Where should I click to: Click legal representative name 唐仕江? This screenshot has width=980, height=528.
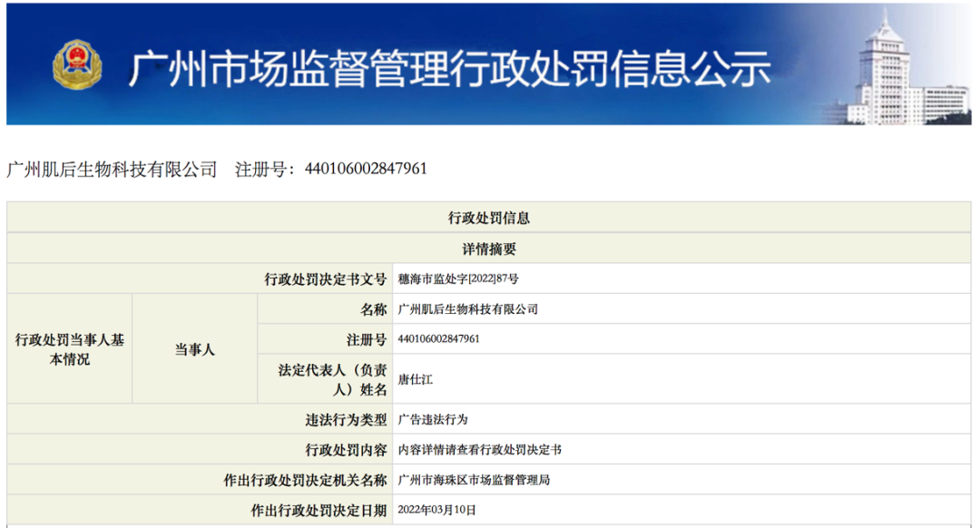pyautogui.click(x=416, y=379)
